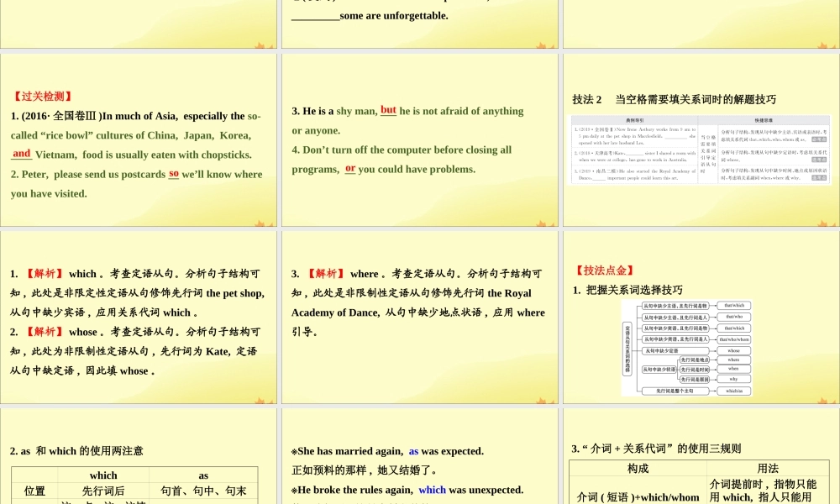Click the translation line '正如预料的那样，她又结婚了。'

pyautogui.click(x=365, y=470)
